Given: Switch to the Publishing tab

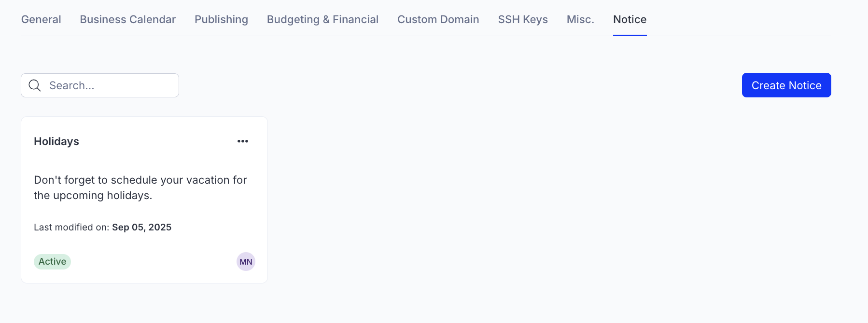Looking at the screenshot, I should (x=221, y=19).
